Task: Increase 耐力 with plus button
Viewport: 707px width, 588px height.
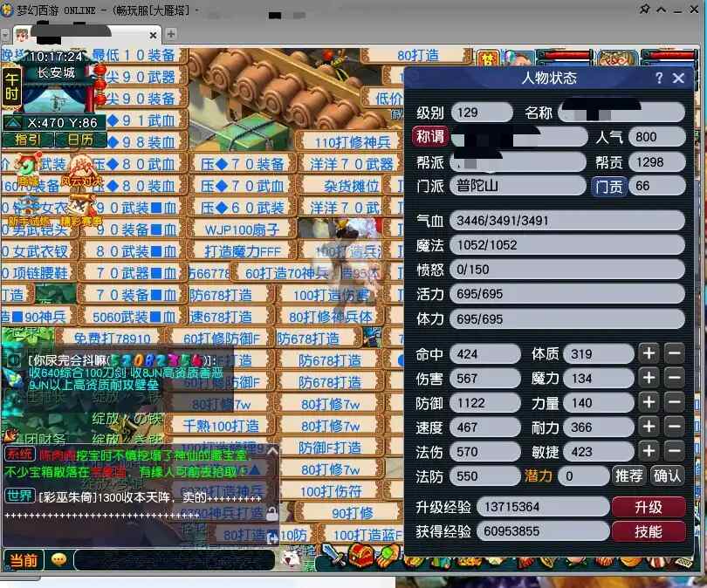Action: pos(649,427)
